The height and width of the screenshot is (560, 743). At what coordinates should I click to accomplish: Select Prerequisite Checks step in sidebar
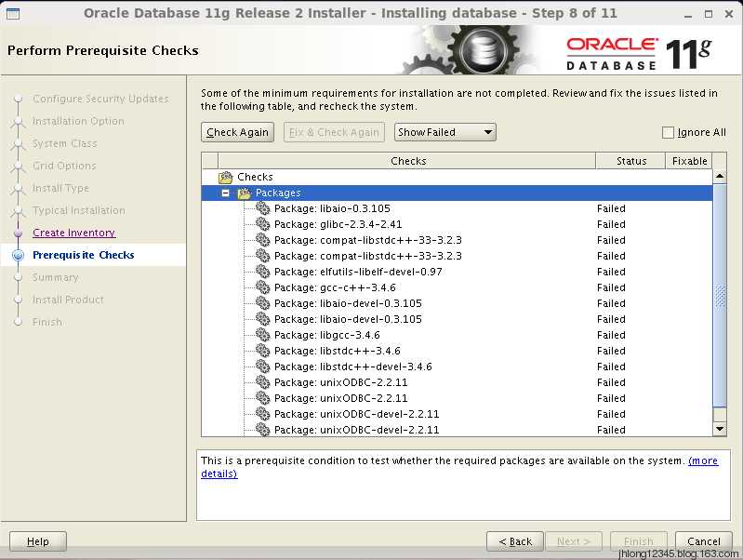(84, 255)
